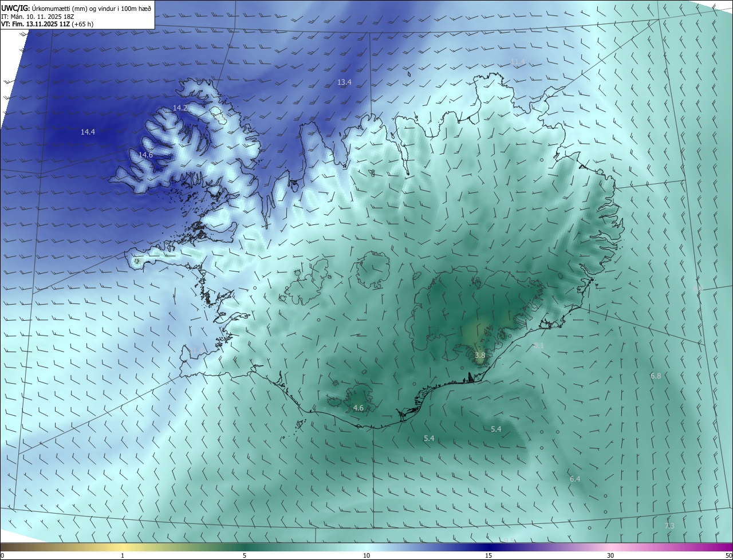Click the 1 tick on the color scale

(x=123, y=555)
